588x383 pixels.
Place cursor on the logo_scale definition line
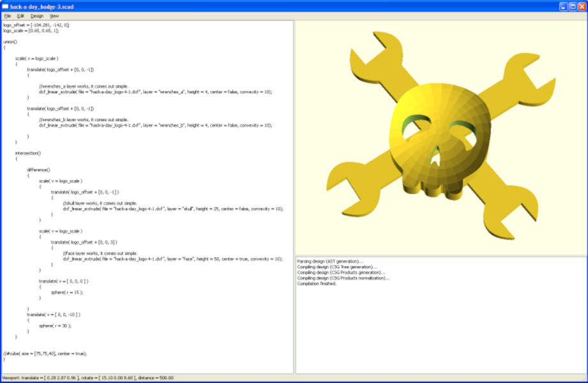(31, 30)
